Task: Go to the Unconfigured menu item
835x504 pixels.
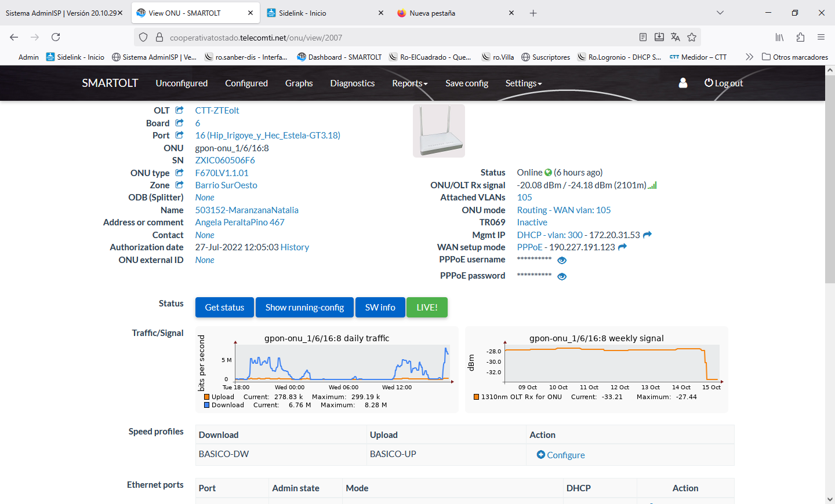Action: pos(181,83)
